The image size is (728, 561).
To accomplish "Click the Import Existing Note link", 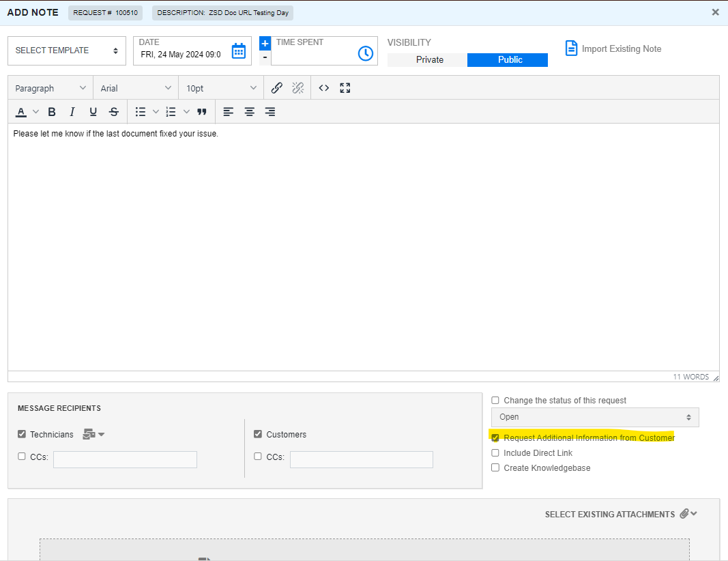I will [621, 48].
